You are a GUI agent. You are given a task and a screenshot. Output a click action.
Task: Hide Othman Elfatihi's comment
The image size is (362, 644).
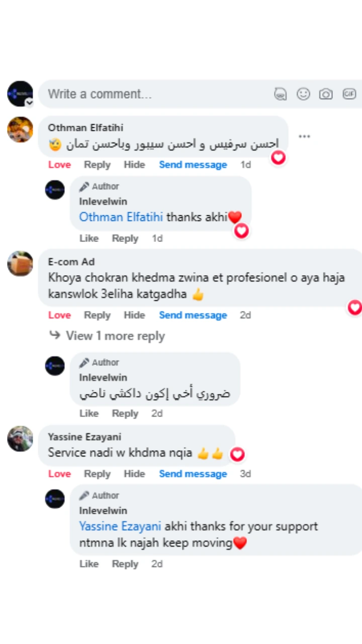point(134,165)
